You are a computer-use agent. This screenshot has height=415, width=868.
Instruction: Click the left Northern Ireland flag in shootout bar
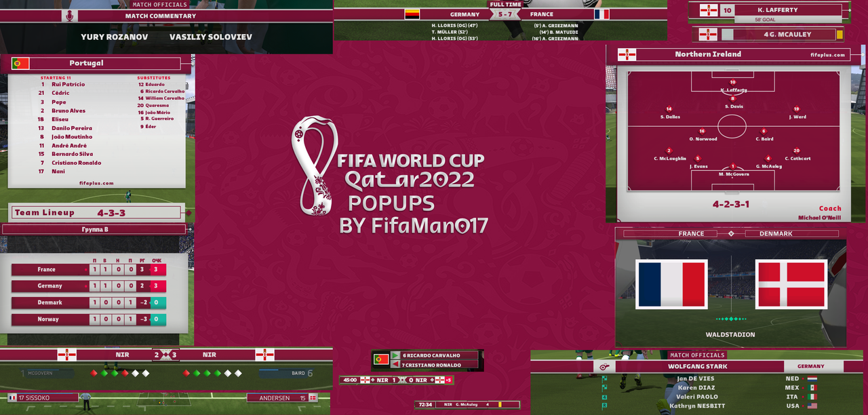tap(66, 355)
